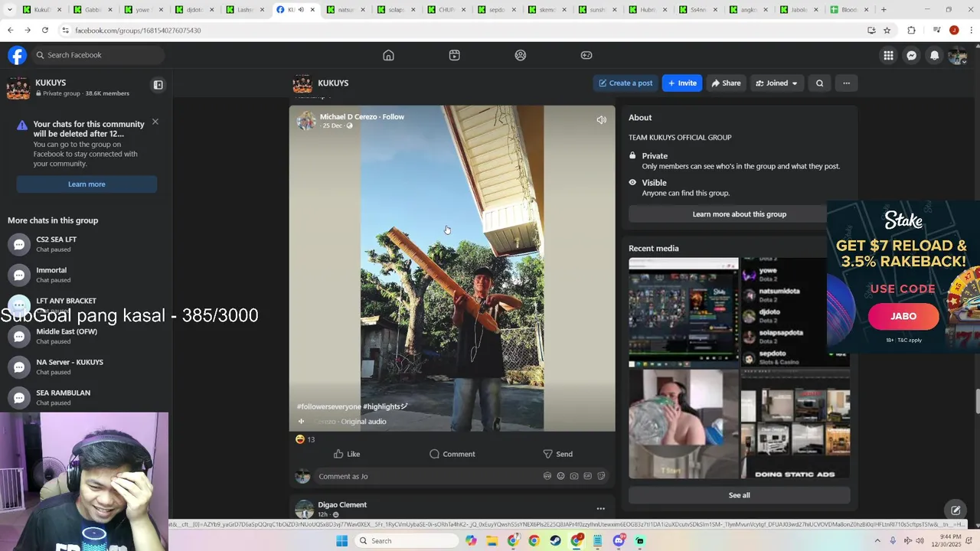The image size is (980, 551).
Task: Open a new browser tab
Action: pyautogui.click(x=884, y=10)
